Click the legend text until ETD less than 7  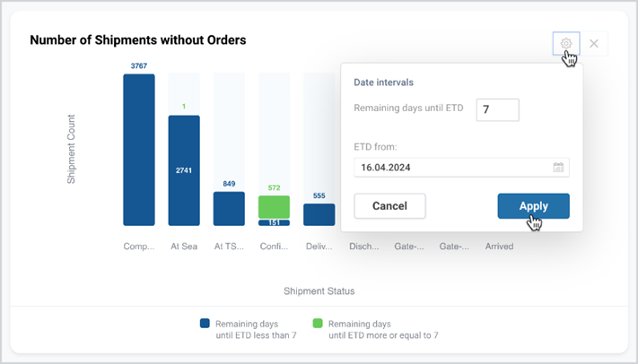click(256, 335)
